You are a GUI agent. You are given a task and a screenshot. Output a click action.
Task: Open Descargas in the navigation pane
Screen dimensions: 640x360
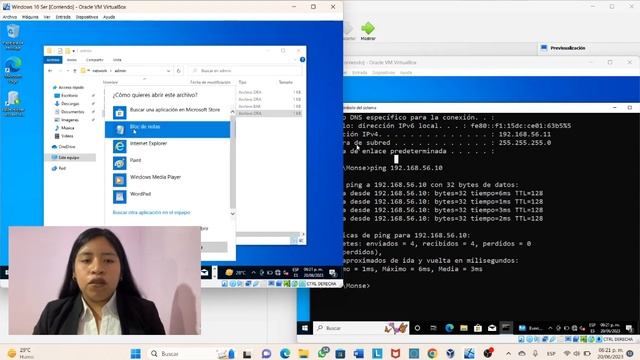[x=70, y=104]
